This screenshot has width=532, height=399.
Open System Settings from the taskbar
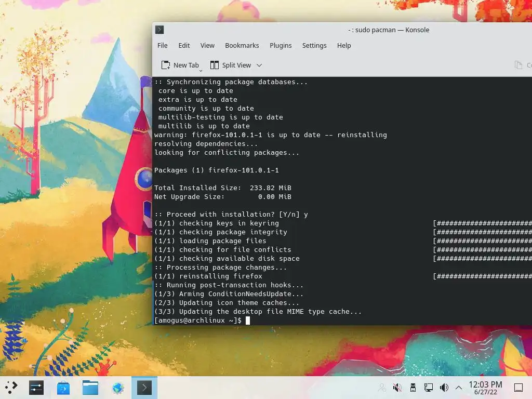pos(36,388)
